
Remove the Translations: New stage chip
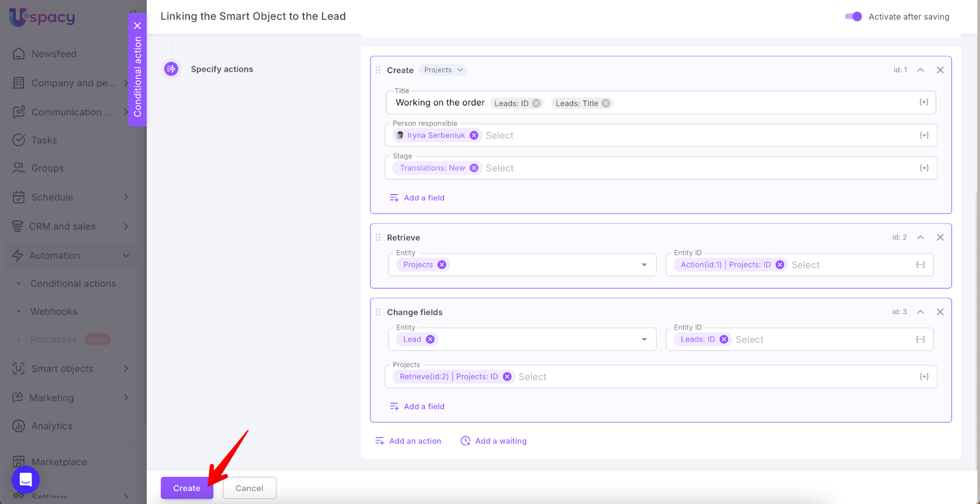coord(474,168)
